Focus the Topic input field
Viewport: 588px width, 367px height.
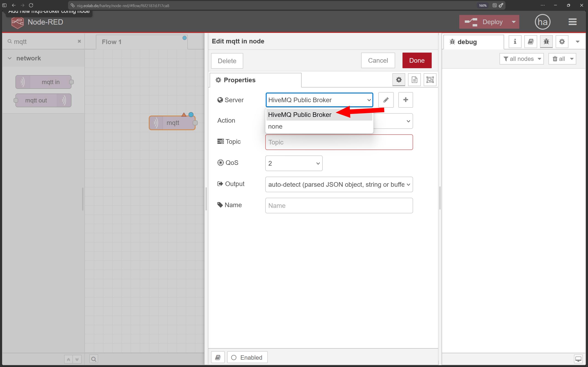tap(339, 142)
